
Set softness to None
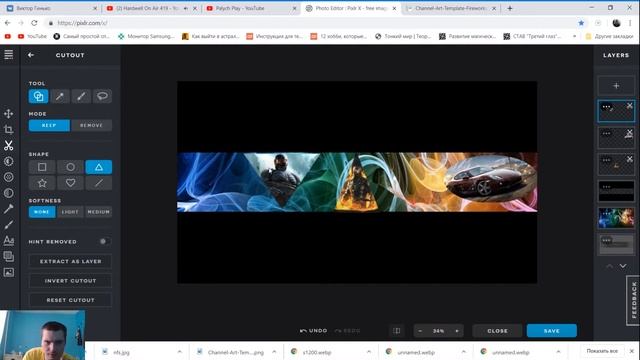tap(42, 212)
